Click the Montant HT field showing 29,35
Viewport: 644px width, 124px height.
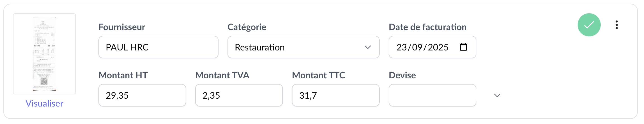click(x=142, y=95)
